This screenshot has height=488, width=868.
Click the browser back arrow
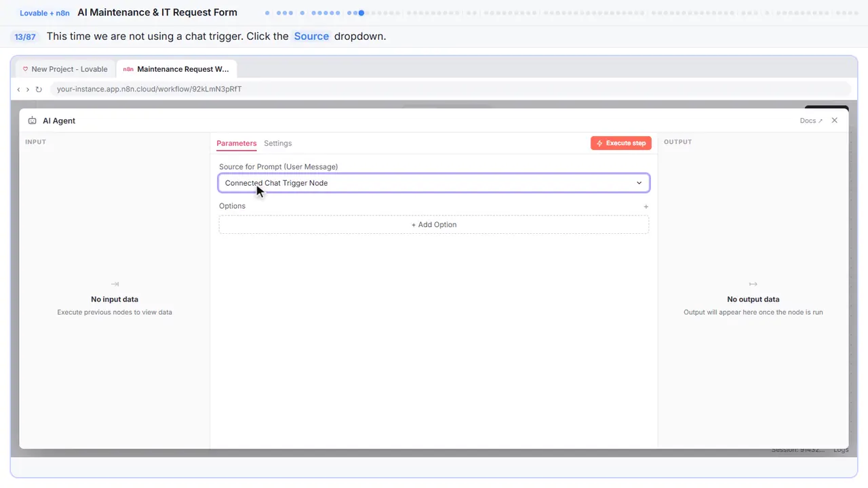click(x=19, y=89)
